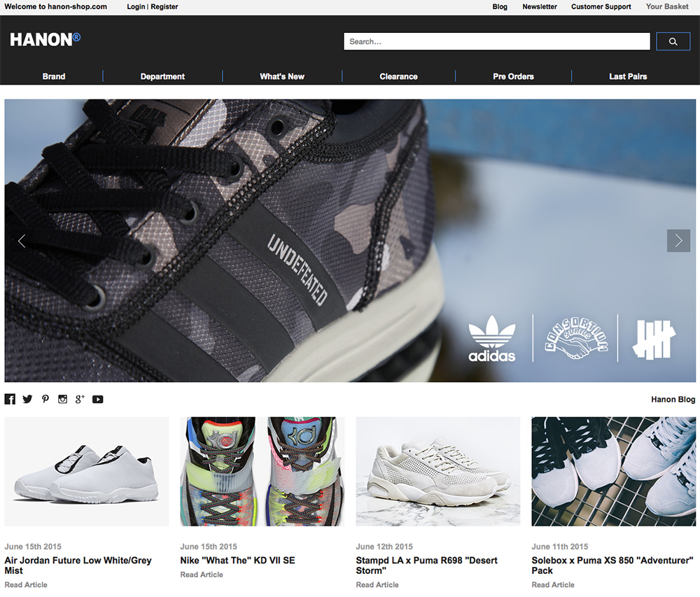Click the Twitter bird icon
The width and height of the screenshot is (700, 597).
27,399
